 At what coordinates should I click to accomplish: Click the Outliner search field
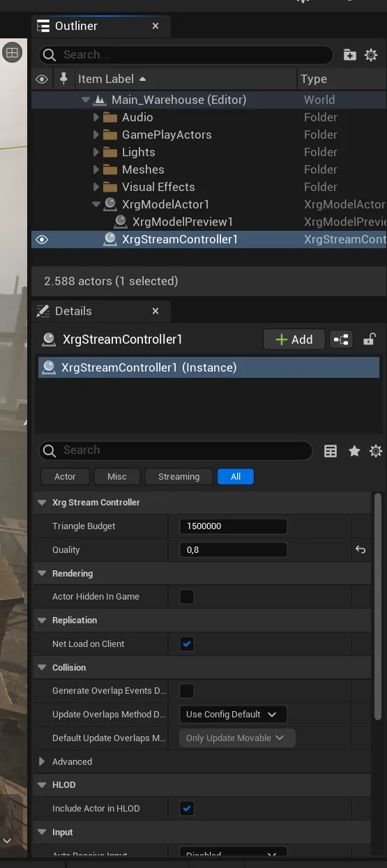pyautogui.click(x=185, y=55)
